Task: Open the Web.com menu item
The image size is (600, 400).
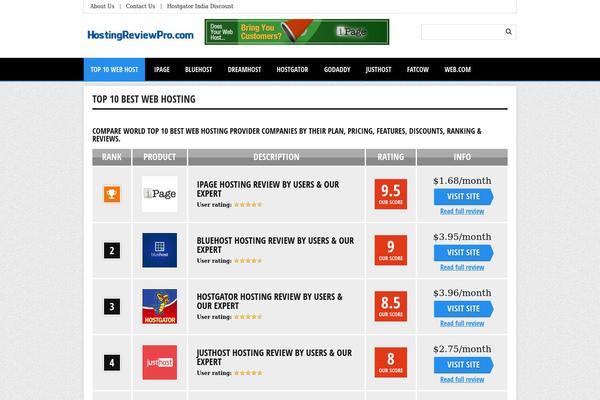Action: 458,69
